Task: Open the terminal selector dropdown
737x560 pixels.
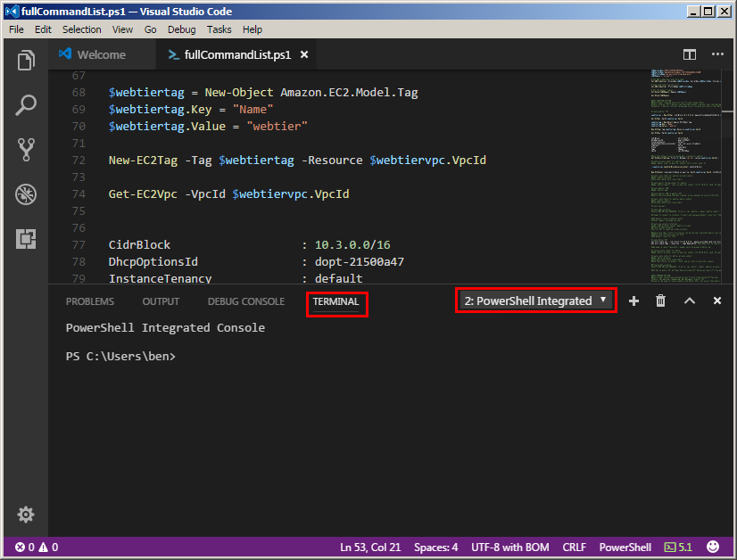Action: coord(535,301)
